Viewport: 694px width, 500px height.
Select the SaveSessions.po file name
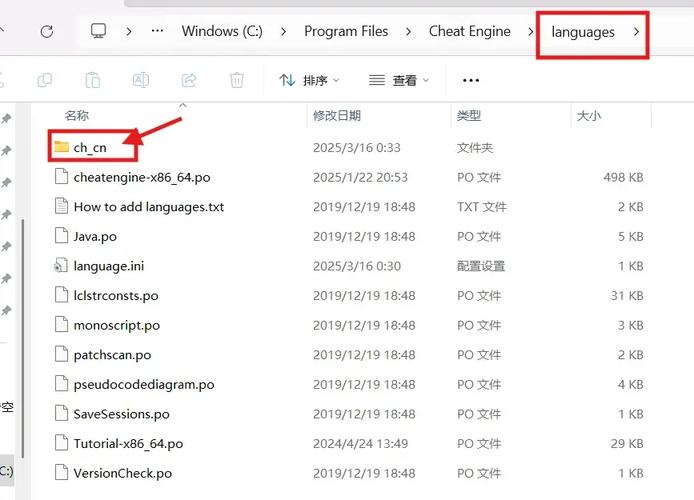[121, 414]
